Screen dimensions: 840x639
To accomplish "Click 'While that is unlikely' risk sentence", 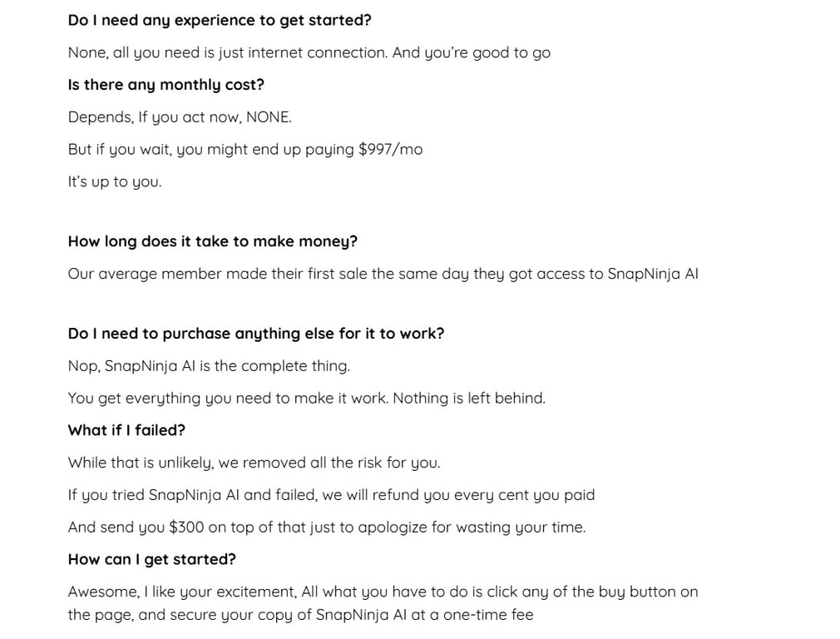I will pyautogui.click(x=254, y=463).
